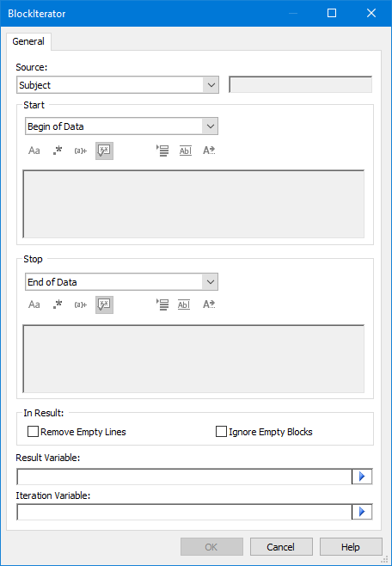Enable regex (a)+ icon in Start section

click(81, 151)
